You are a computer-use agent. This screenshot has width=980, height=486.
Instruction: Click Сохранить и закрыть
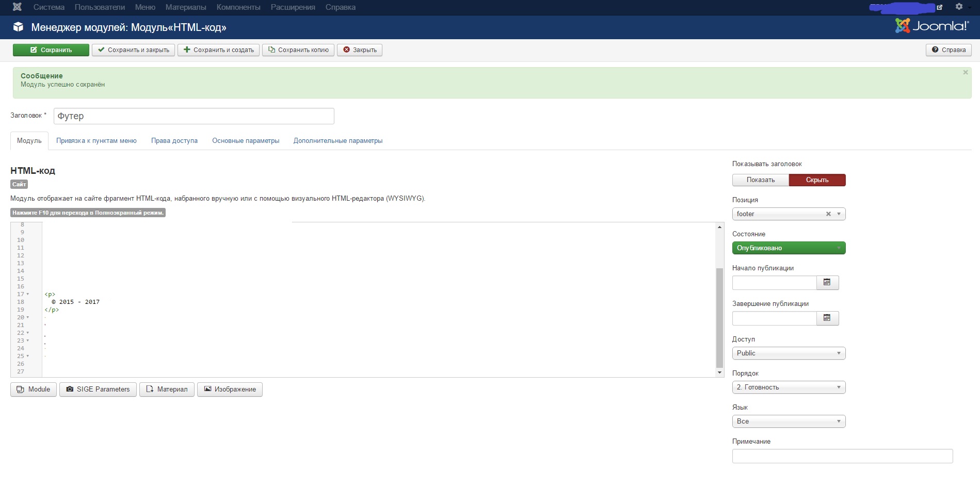(134, 50)
